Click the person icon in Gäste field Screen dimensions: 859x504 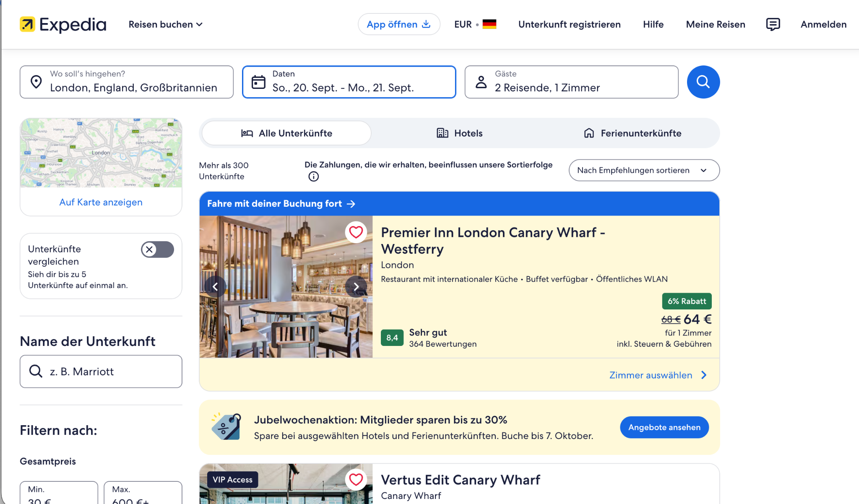pyautogui.click(x=481, y=82)
